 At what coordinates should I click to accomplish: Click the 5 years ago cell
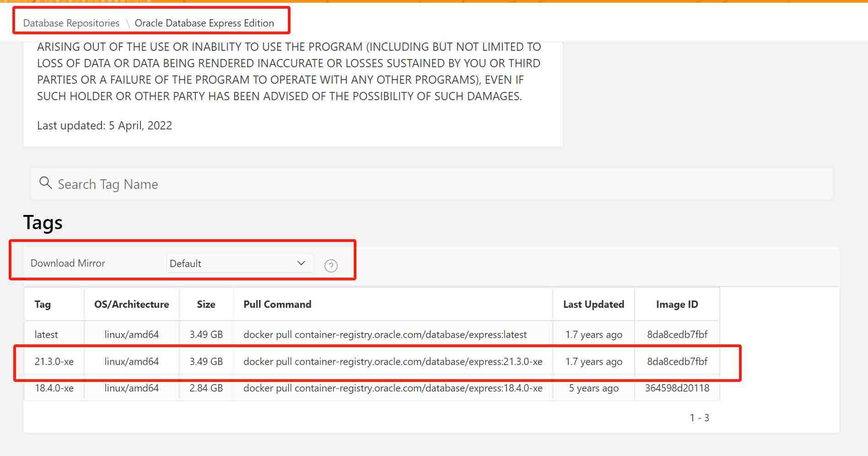(x=593, y=388)
